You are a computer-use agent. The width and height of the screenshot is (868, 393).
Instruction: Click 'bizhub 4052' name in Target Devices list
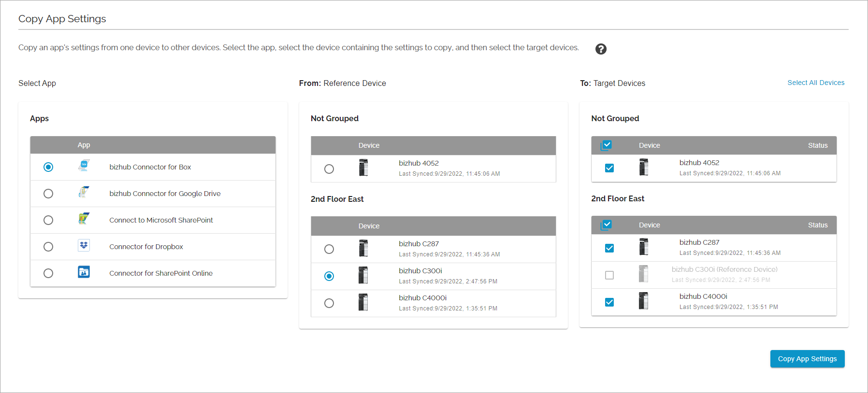coord(699,163)
